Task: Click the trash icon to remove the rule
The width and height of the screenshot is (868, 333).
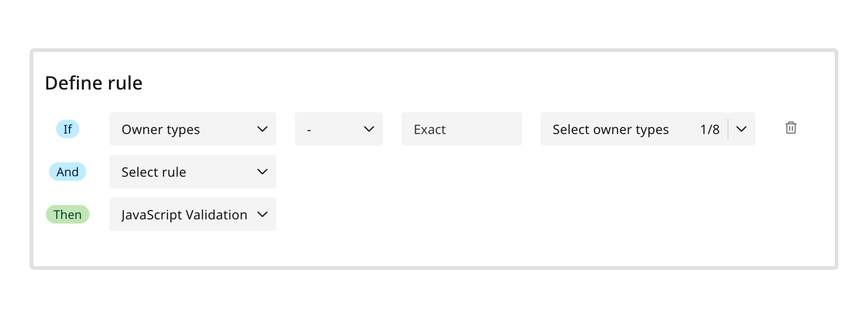Action: (791, 128)
